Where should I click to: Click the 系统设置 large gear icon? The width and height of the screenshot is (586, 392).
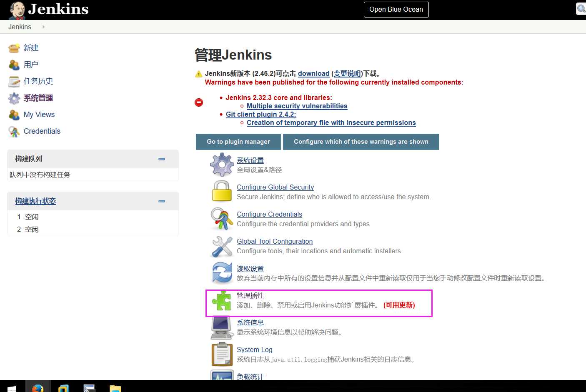(222, 165)
